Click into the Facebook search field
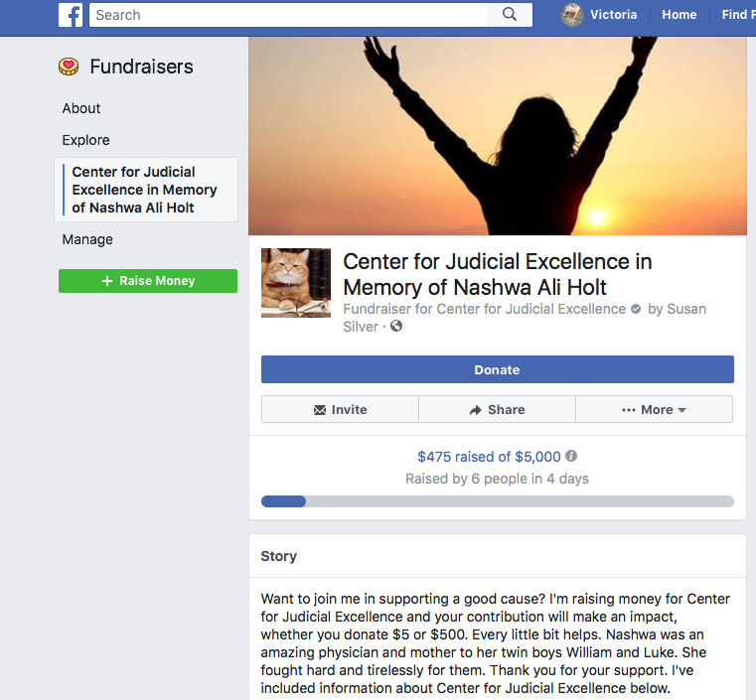Screen dimensions: 756x700 288,15
